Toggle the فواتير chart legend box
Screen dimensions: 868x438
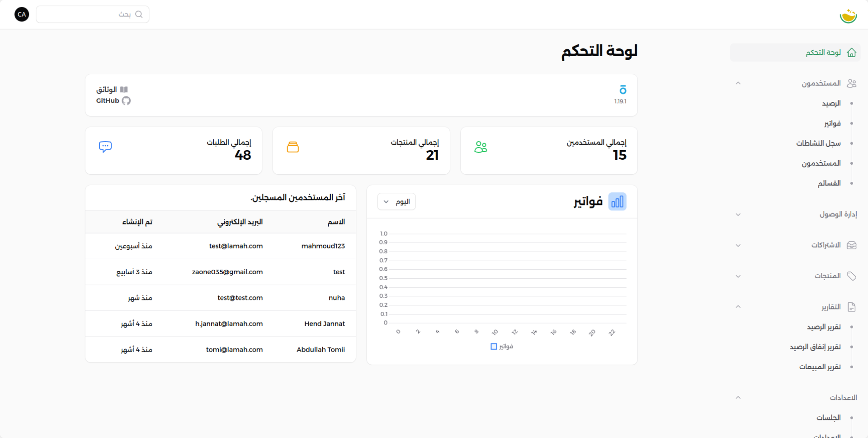point(494,347)
